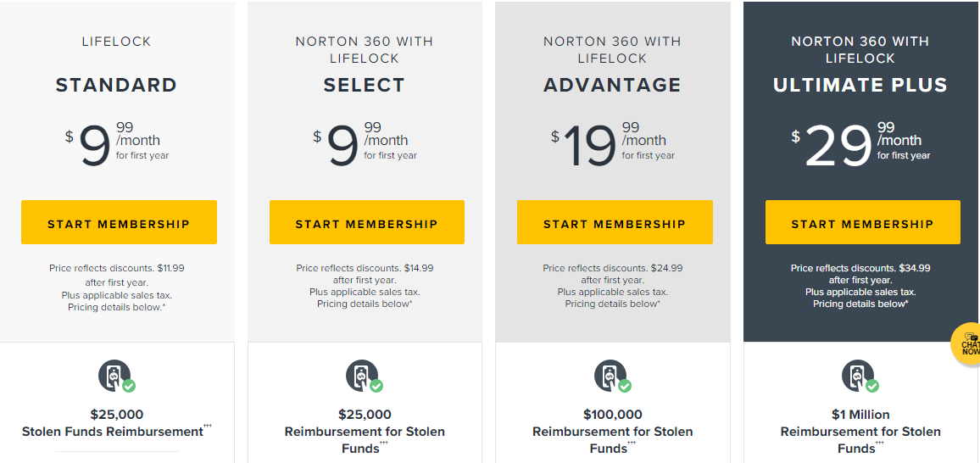Click the Ultimate Plus plan heading

pos(860,85)
